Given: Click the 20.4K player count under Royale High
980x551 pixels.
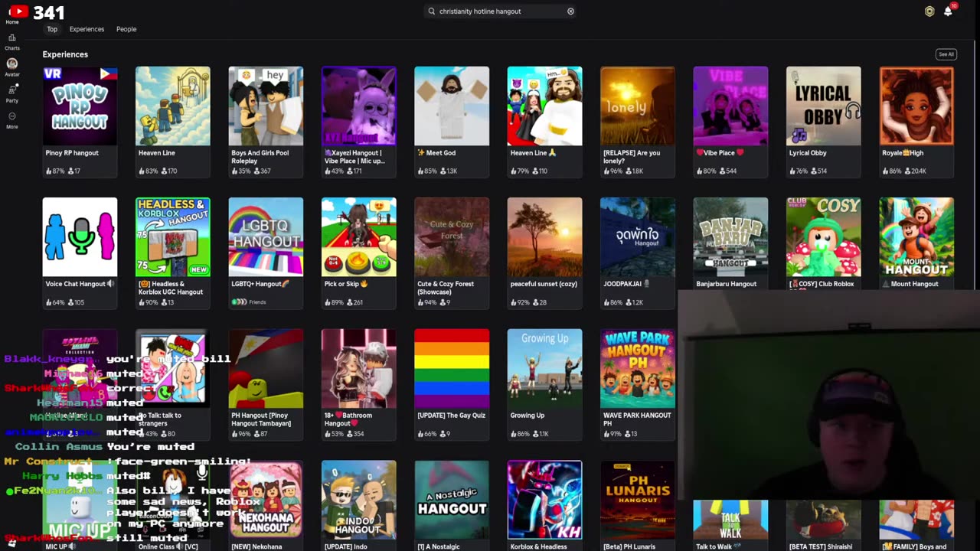Looking at the screenshot, I should (915, 171).
